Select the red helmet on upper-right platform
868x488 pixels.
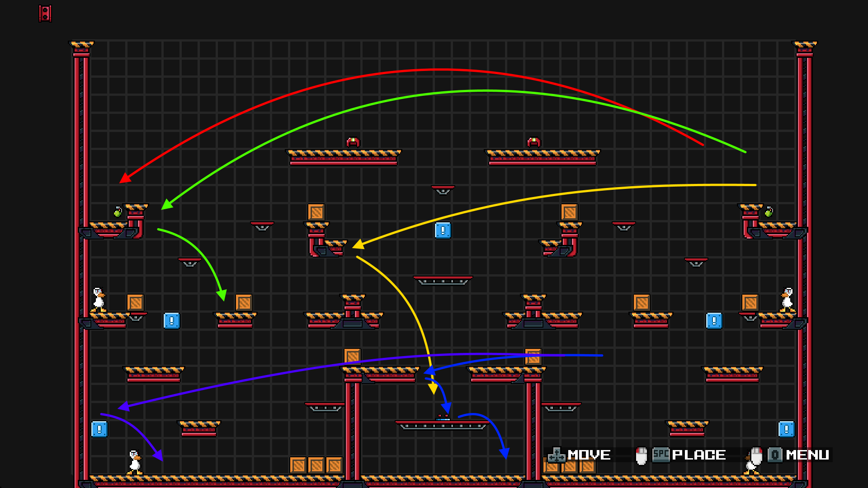click(534, 143)
